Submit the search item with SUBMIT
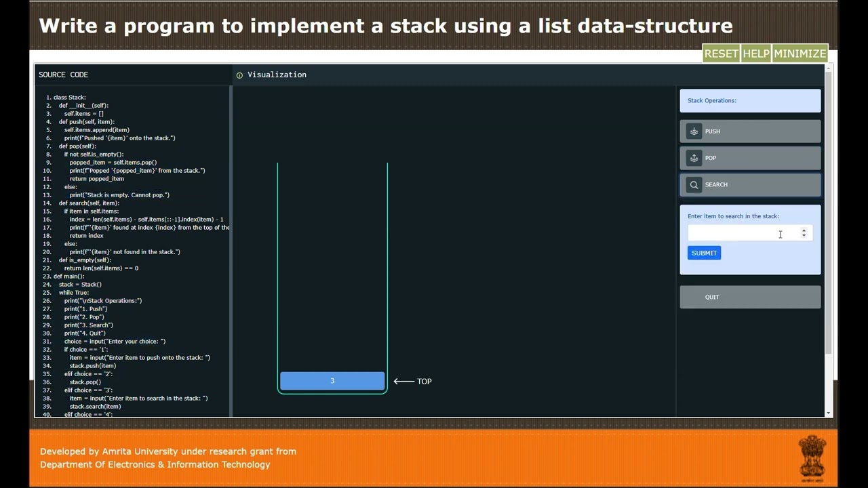Screen dimensions: 868x488 (704, 253)
